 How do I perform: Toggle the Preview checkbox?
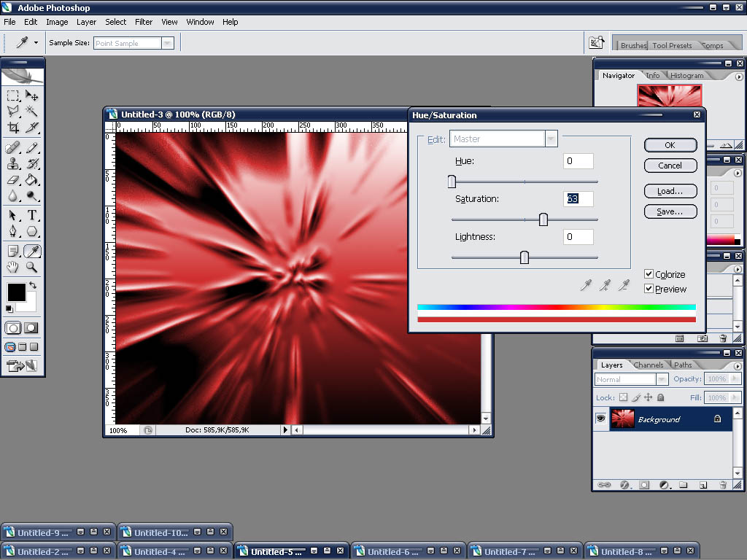click(x=649, y=289)
